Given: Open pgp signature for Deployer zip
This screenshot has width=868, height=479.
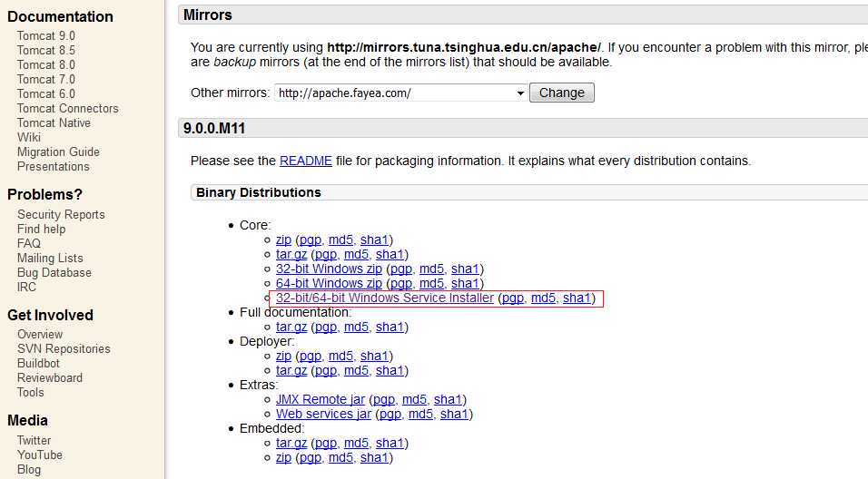Looking at the screenshot, I should click(310, 357).
